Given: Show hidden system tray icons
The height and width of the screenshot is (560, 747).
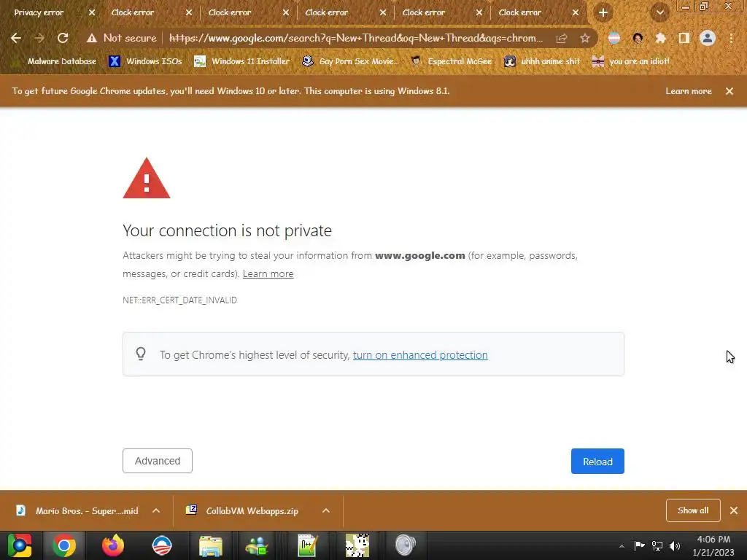Looking at the screenshot, I should pos(622,546).
